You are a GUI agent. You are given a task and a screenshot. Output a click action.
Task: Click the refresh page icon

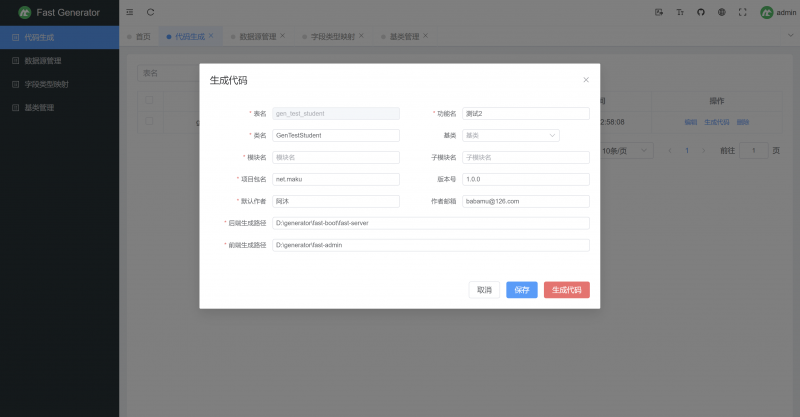click(x=151, y=12)
